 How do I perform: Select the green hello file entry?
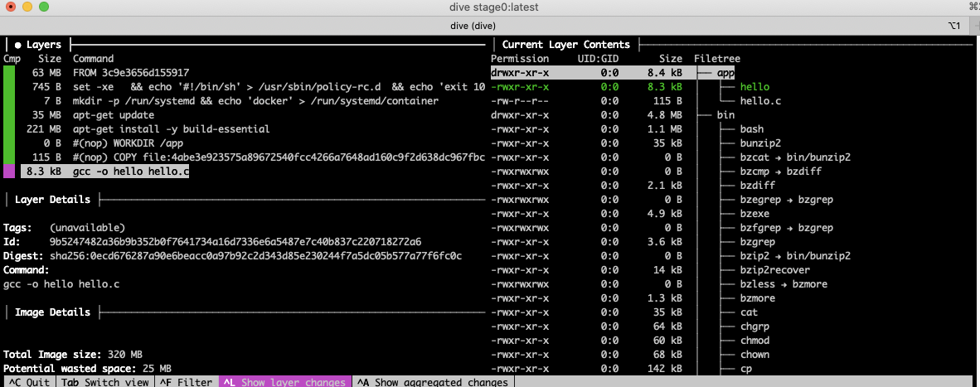(x=754, y=87)
